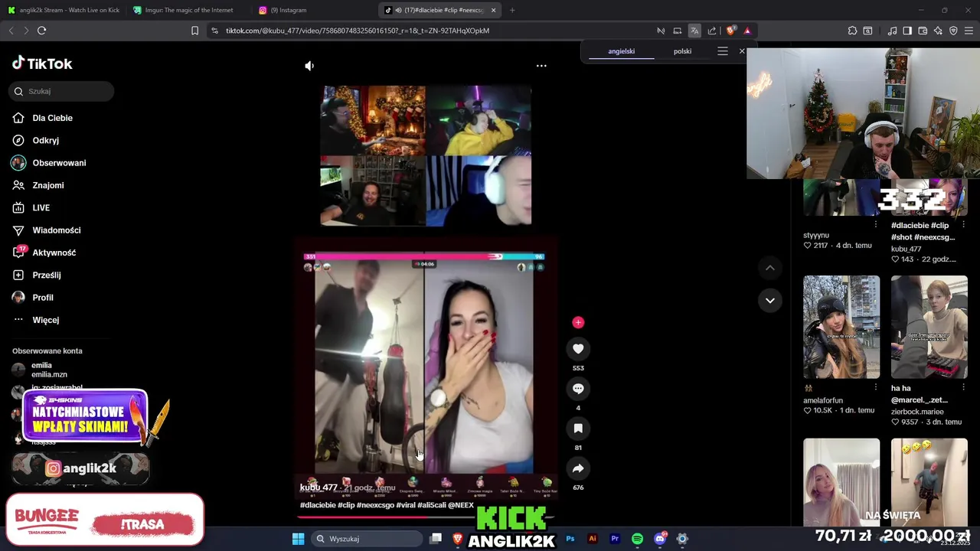Go to the previous video arrow
Screen dimensions: 980x551
[x=770, y=268]
